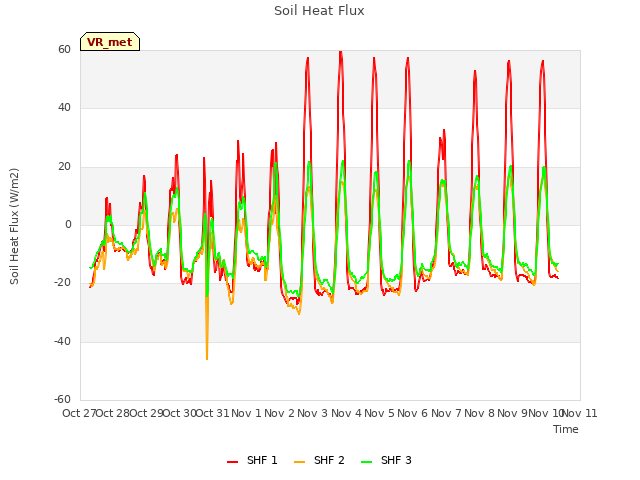The width and height of the screenshot is (640, 480).
Task: Click the 20 y-axis tick label
Action: pos(64,167)
